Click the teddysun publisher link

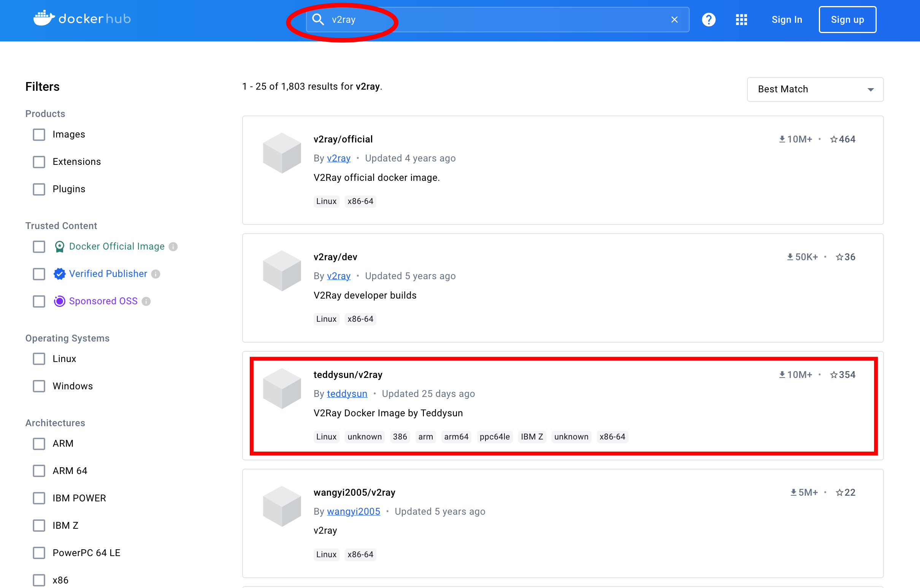347,394
